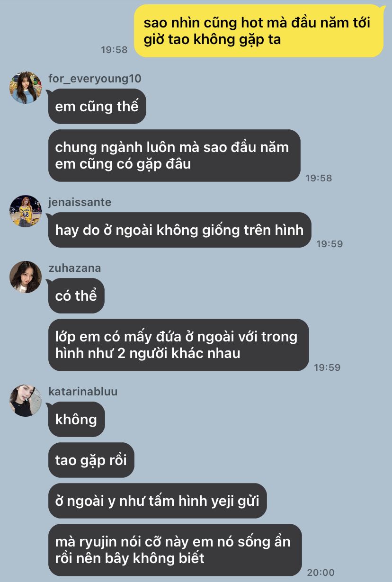
Task: Click the username for_everyoung10
Action: pyautogui.click(x=95, y=79)
